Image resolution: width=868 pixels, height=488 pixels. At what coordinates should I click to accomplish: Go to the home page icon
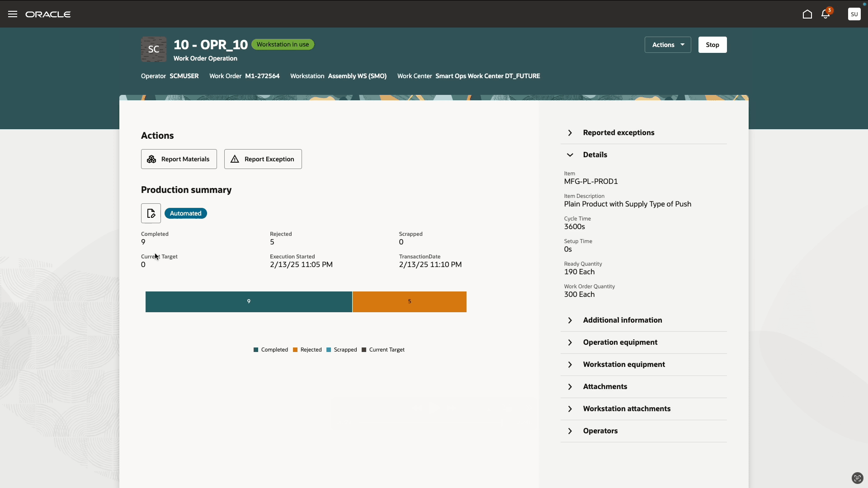(x=807, y=14)
